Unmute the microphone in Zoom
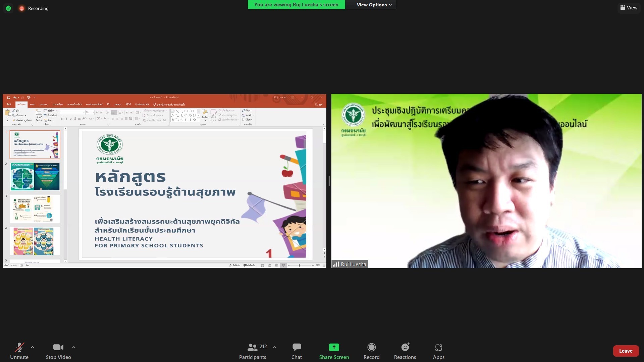This screenshot has height=362, width=644. [19, 351]
